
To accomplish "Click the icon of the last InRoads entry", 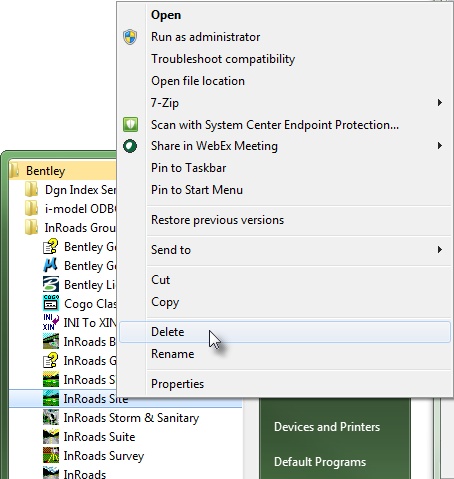I will tap(51, 473).
